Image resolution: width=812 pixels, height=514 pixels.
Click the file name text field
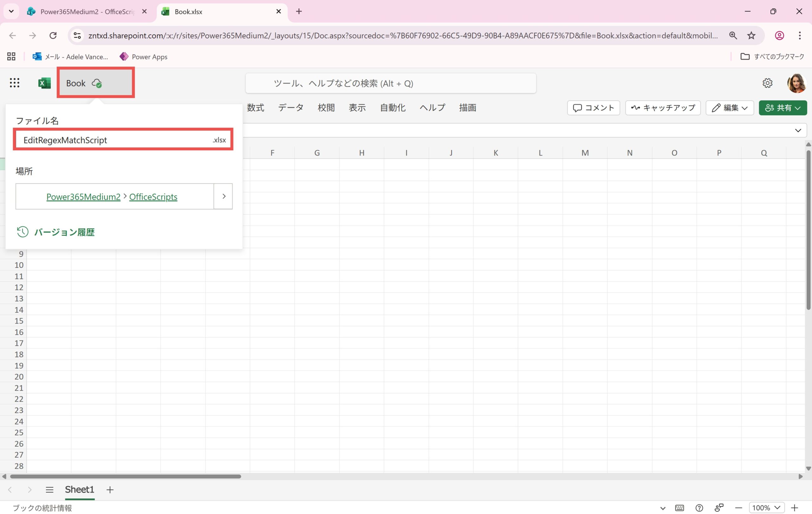[115, 140]
